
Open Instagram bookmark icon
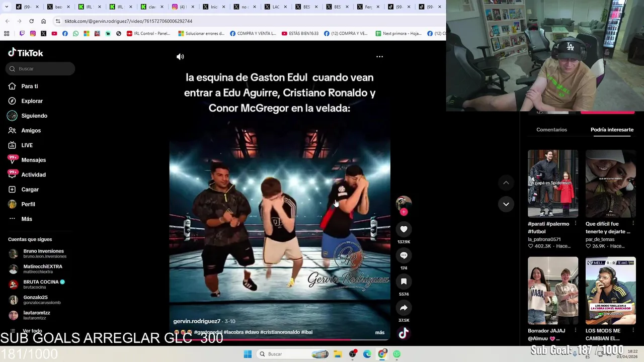point(33,34)
